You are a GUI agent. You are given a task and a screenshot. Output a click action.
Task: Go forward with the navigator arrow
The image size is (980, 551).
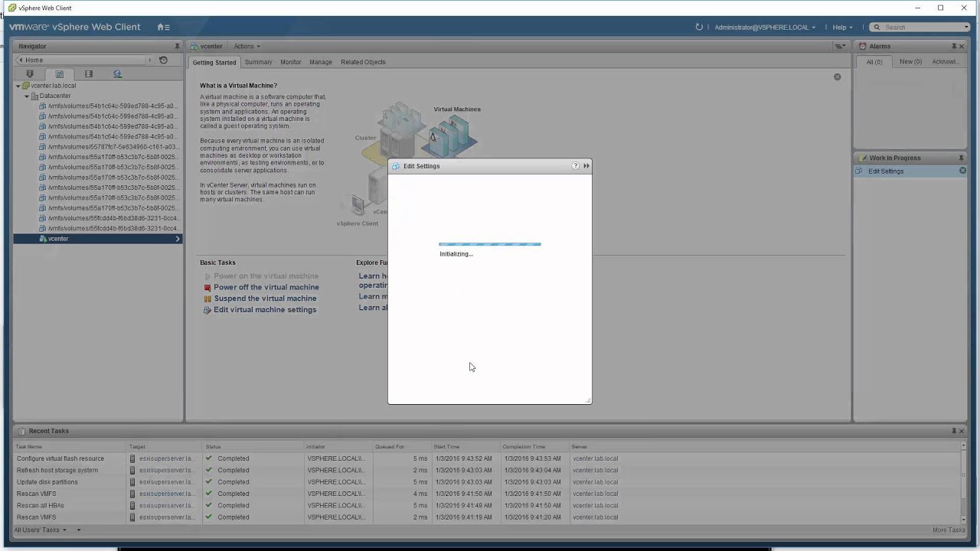point(150,60)
